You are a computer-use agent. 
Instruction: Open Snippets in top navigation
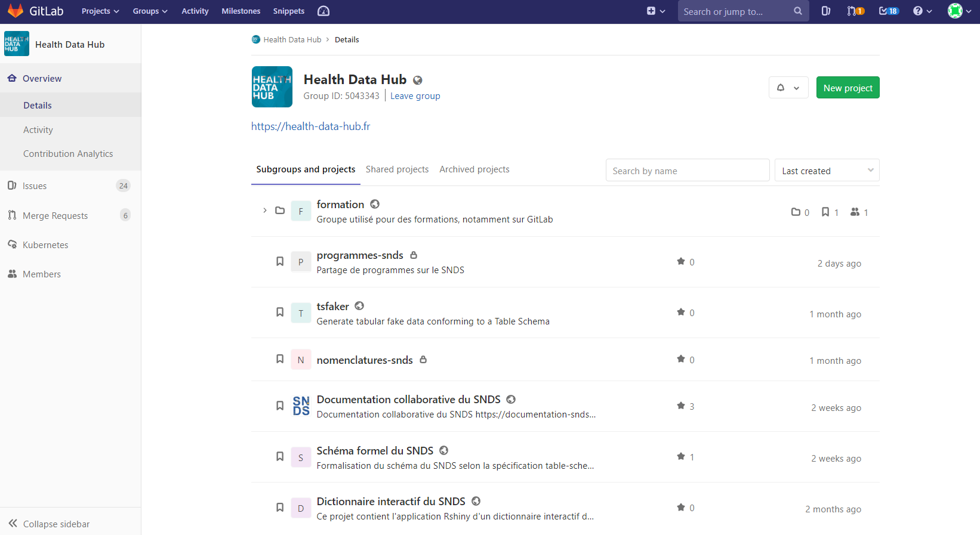(x=289, y=11)
